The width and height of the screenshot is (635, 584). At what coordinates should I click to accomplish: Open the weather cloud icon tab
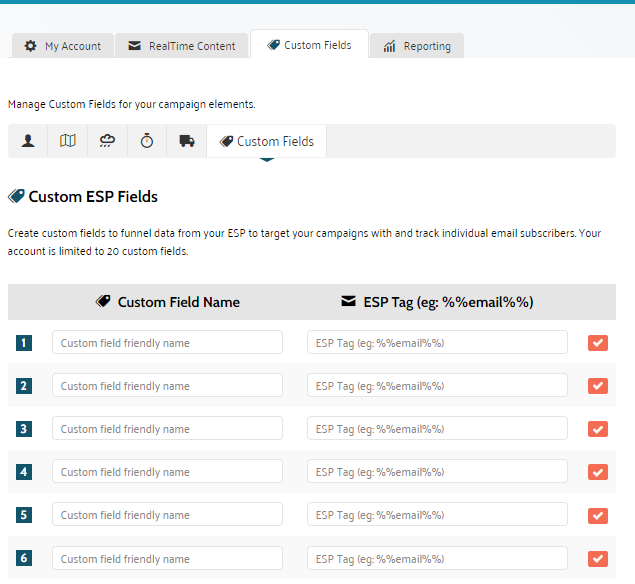107,141
